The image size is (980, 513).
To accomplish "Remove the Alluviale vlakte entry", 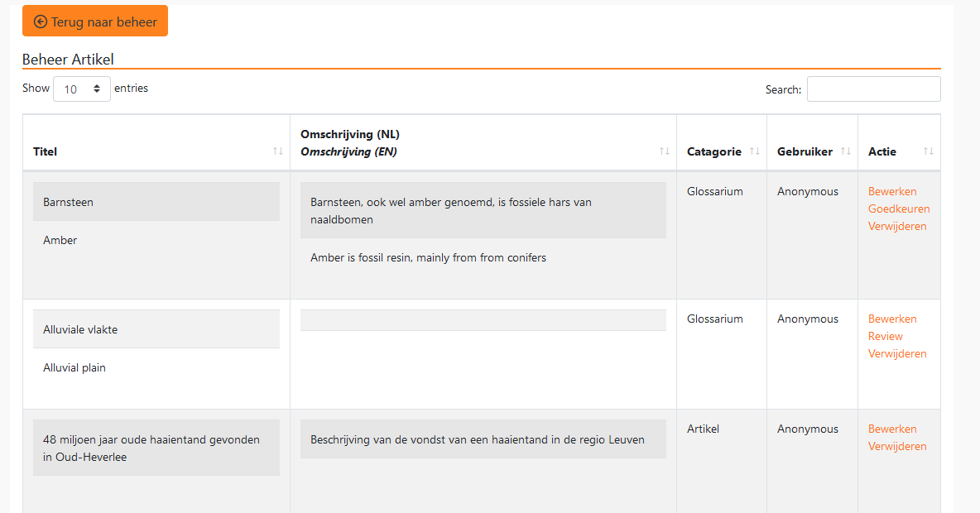I will [897, 353].
